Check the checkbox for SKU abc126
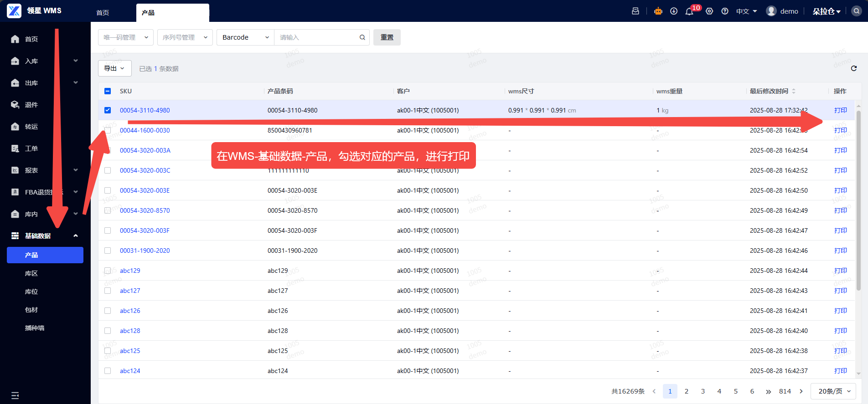The image size is (868, 404). tap(108, 311)
